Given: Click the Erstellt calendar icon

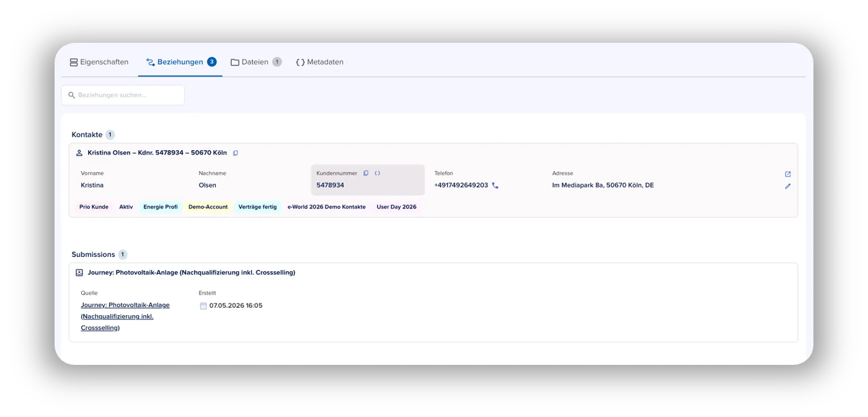Looking at the screenshot, I should [x=203, y=305].
